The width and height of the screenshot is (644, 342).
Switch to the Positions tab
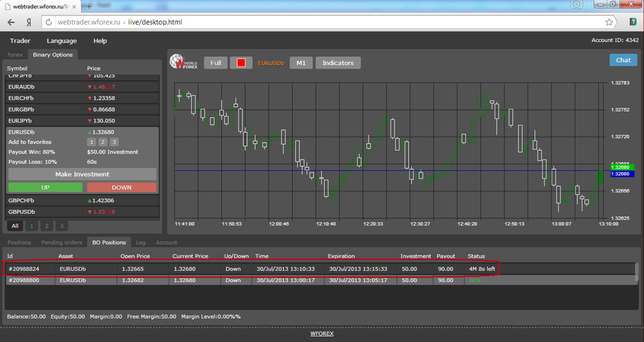pyautogui.click(x=19, y=243)
